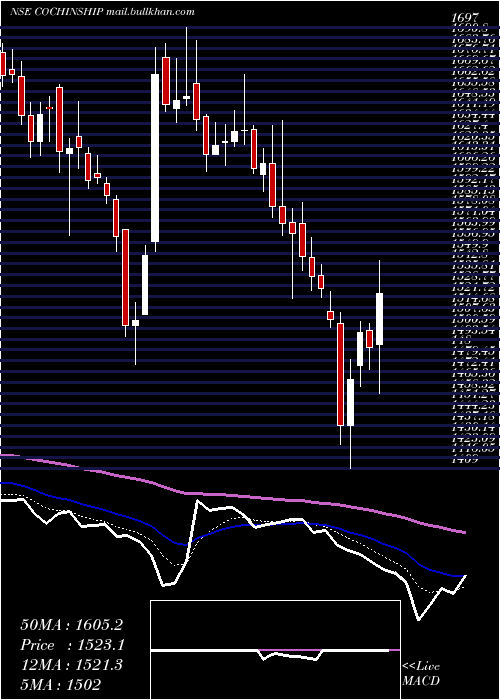The image size is (500, 700).
Task: Click the end of the pink 50MA line
Action: tap(465, 532)
